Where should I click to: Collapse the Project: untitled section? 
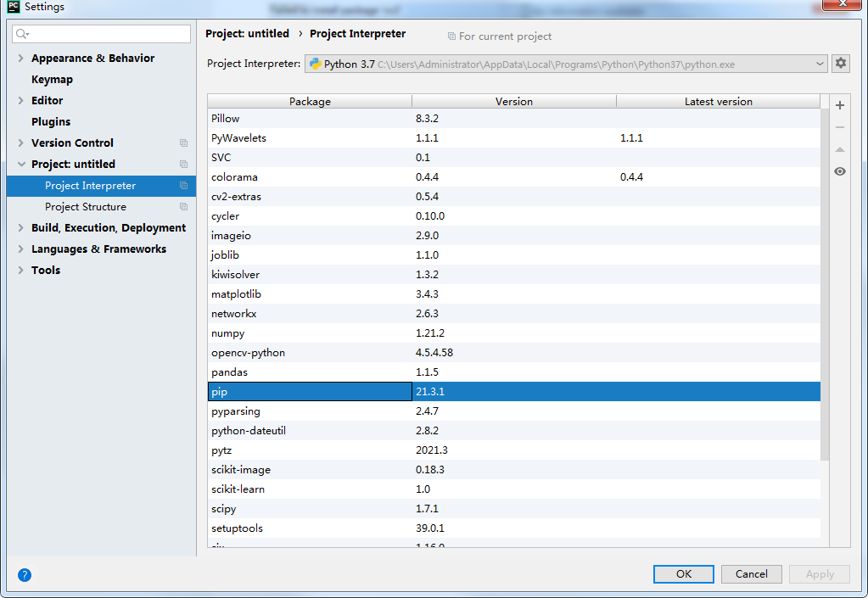(21, 165)
